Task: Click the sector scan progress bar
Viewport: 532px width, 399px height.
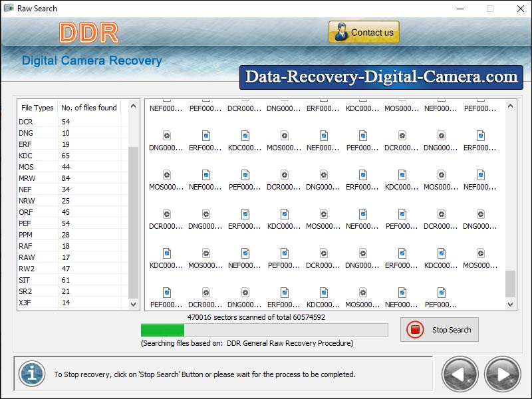Action: (x=264, y=330)
